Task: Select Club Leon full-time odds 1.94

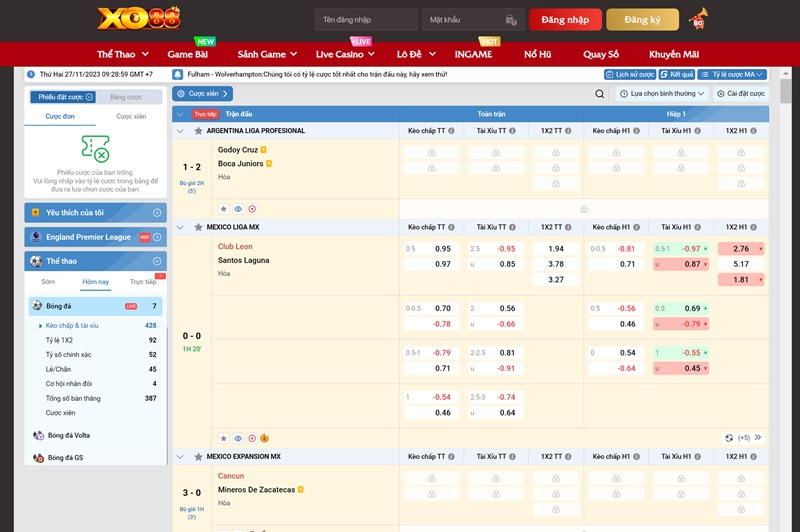Action: tap(556, 249)
